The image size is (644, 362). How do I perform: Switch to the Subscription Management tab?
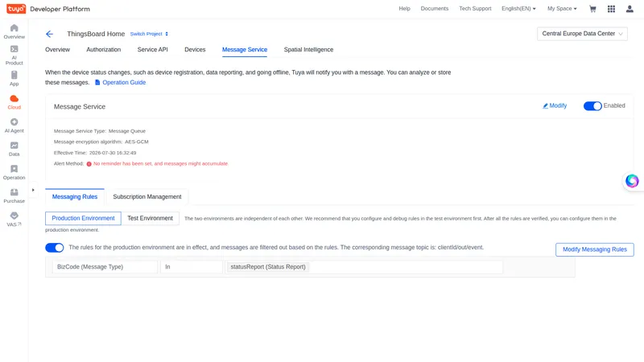(147, 196)
